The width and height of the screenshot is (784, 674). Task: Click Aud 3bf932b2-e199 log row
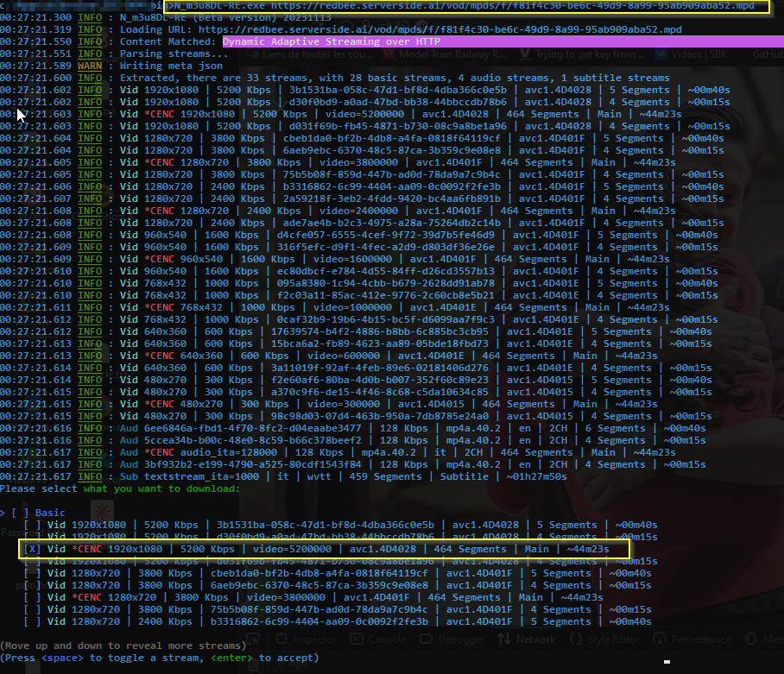353,464
